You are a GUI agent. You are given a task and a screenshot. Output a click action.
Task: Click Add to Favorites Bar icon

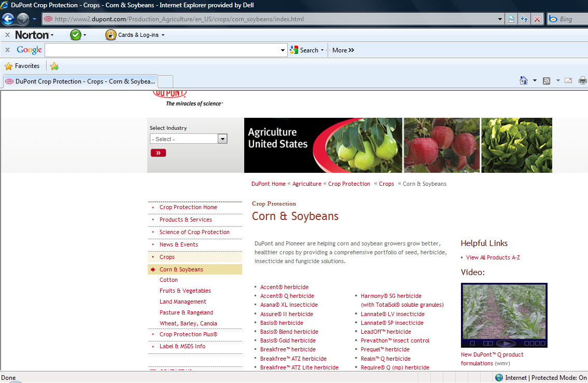pyautogui.click(x=54, y=66)
